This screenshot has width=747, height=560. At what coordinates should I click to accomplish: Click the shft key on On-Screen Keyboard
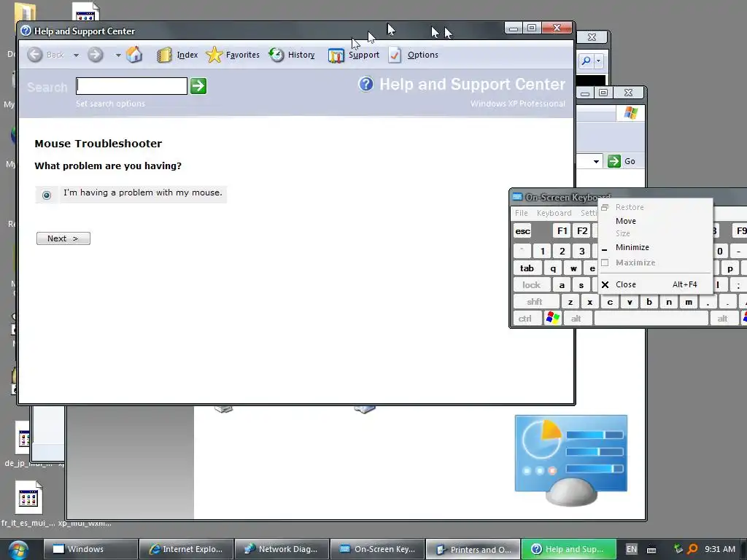coord(535,302)
